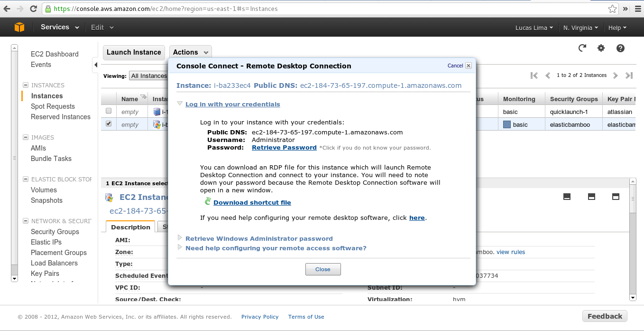Check the first instance row checkbox

[x=109, y=111]
